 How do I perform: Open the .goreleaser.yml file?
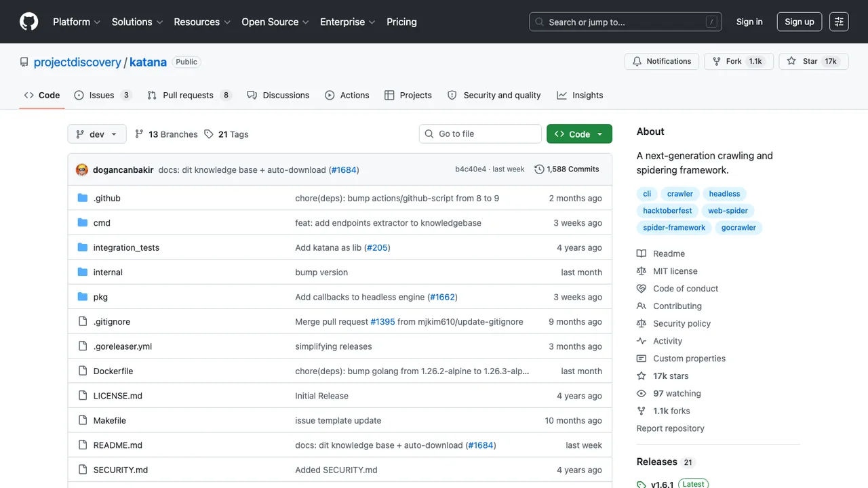pos(123,346)
